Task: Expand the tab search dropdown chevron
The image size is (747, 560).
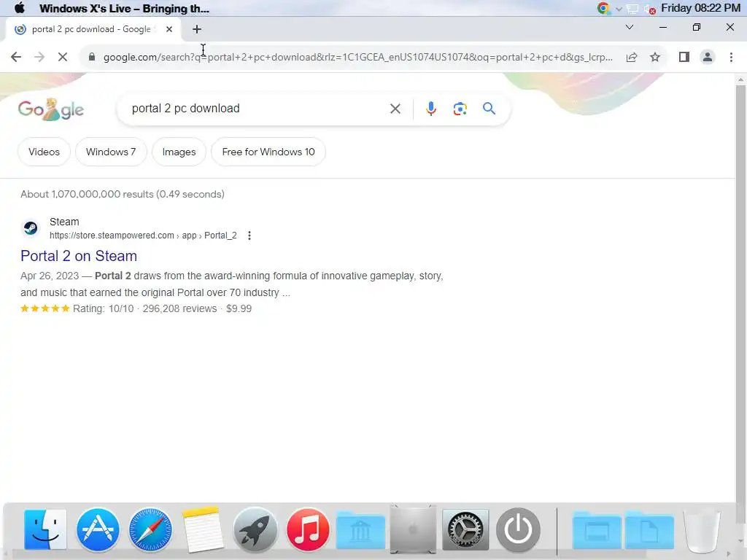Action: coord(630,27)
